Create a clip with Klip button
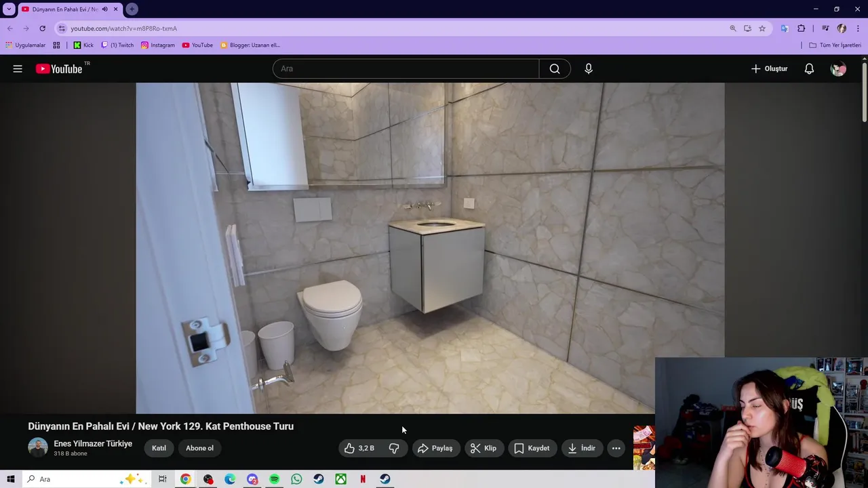The height and width of the screenshot is (488, 868). pyautogui.click(x=484, y=448)
